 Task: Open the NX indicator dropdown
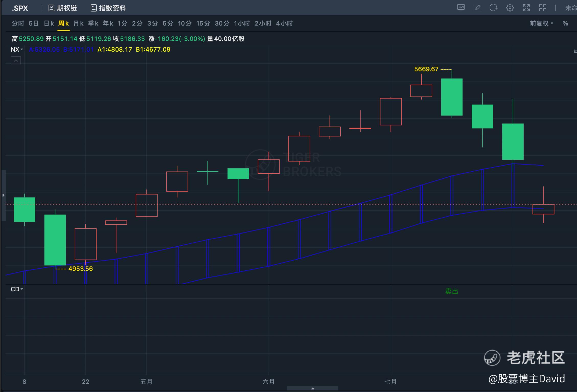pos(17,50)
